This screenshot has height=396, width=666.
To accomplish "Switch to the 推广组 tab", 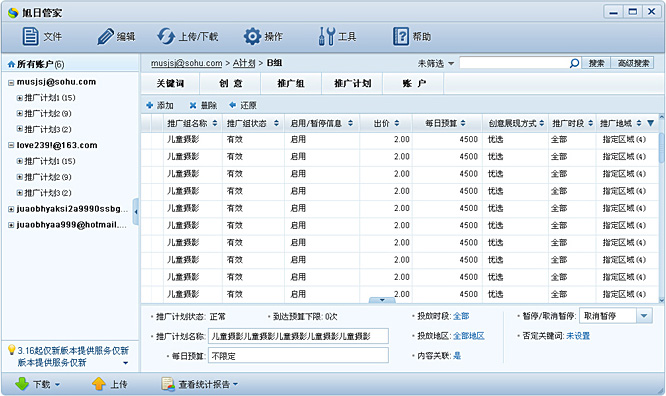I will (x=291, y=83).
